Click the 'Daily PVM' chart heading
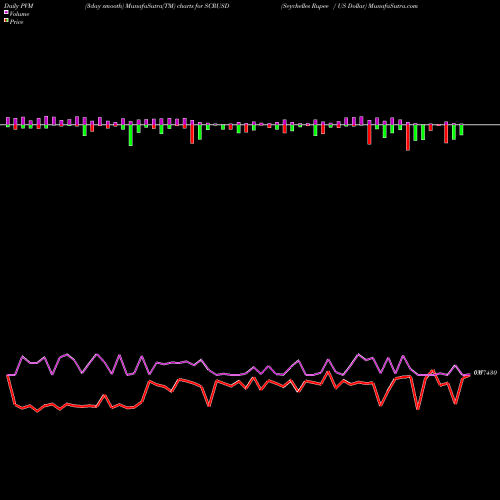This screenshot has width=500, height=500. [19, 6]
